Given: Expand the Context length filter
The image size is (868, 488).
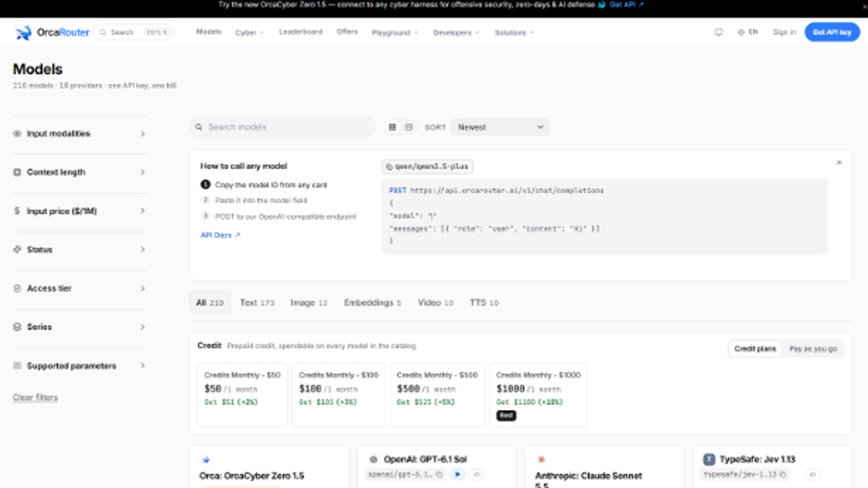Looking at the screenshot, I should pos(79,172).
